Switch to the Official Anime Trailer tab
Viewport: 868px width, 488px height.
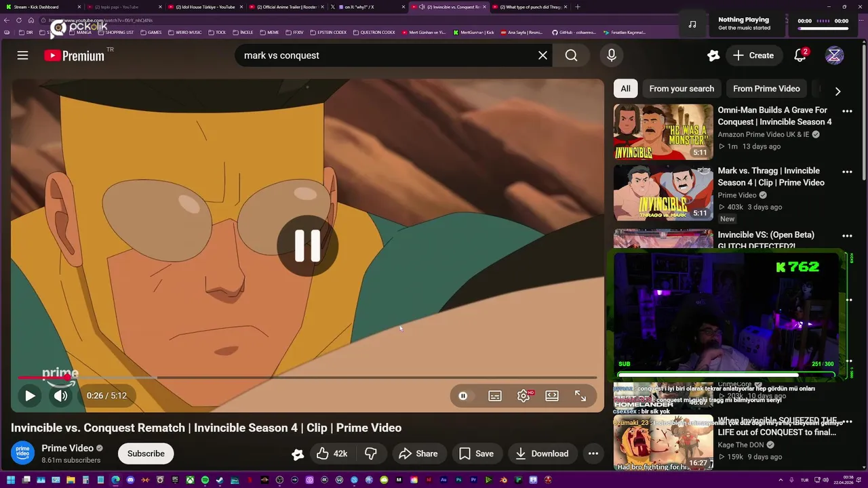(285, 7)
